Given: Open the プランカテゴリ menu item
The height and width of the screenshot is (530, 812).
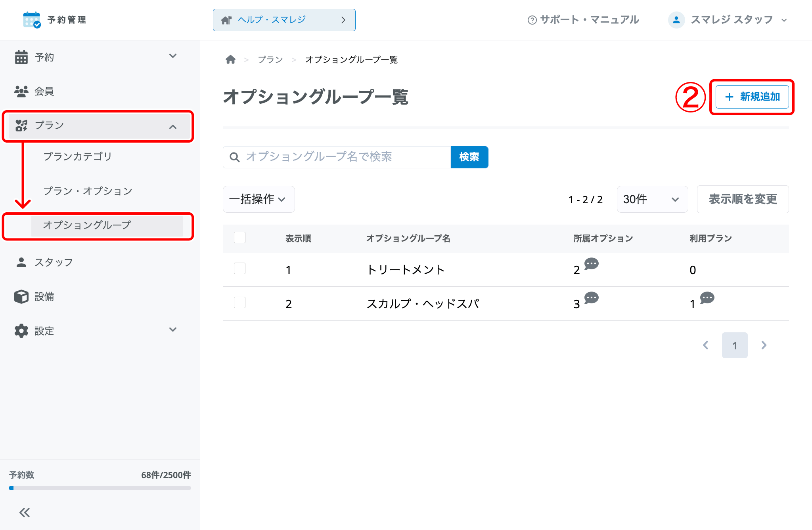Looking at the screenshot, I should (x=78, y=156).
